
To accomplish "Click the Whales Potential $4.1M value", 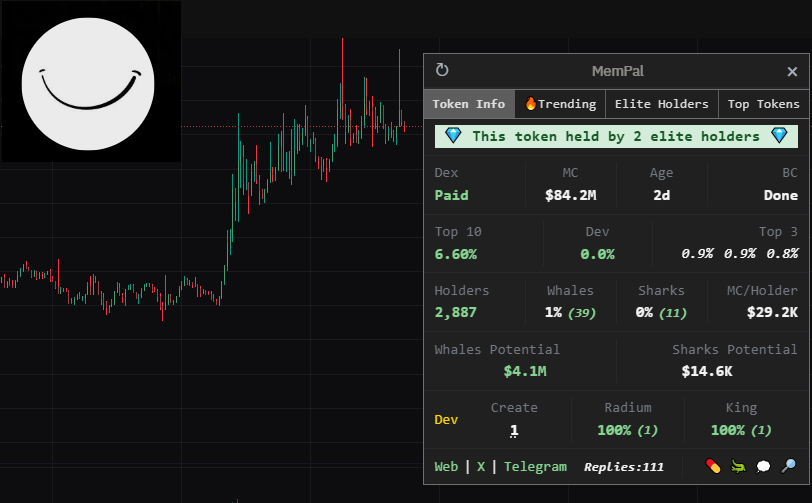I will coord(525,371).
